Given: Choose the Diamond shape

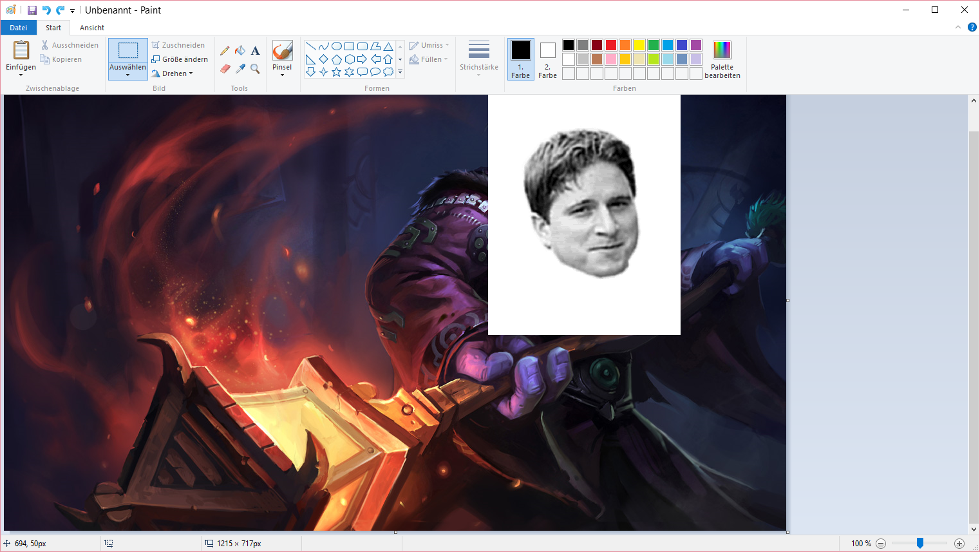Looking at the screenshot, I should click(x=323, y=59).
